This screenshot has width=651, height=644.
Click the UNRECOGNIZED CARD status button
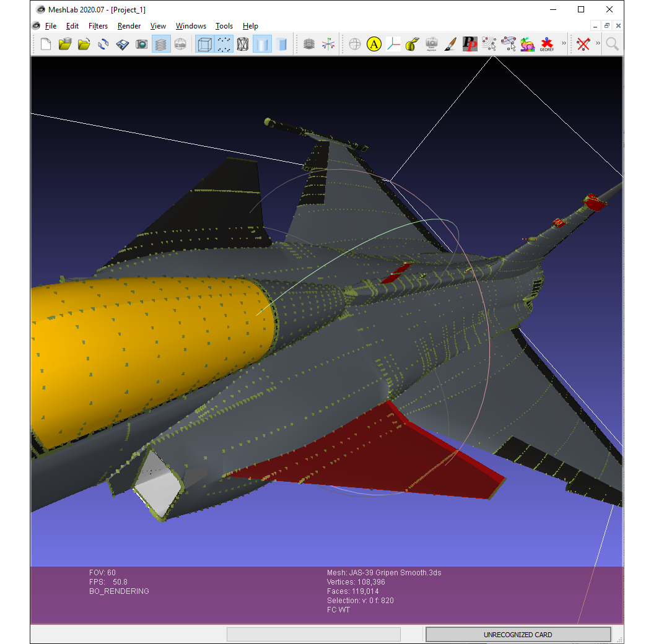pos(518,635)
